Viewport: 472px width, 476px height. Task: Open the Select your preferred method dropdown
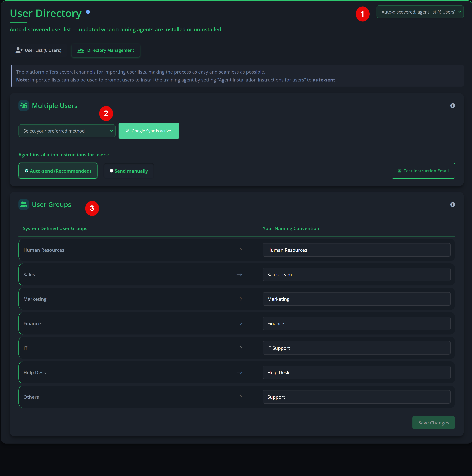67,131
